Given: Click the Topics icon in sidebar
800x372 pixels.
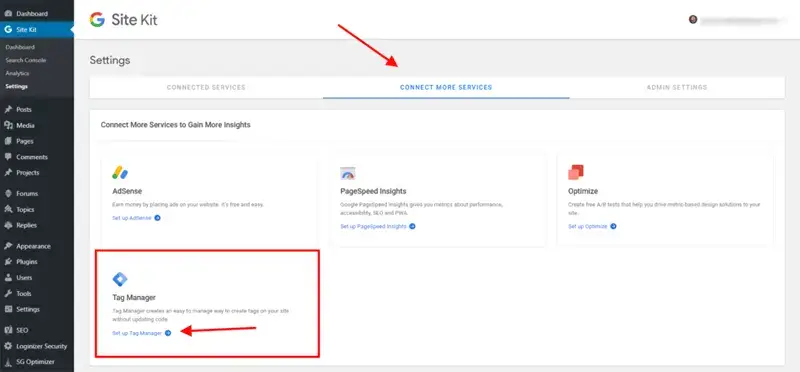Looking at the screenshot, I should click(8, 210).
